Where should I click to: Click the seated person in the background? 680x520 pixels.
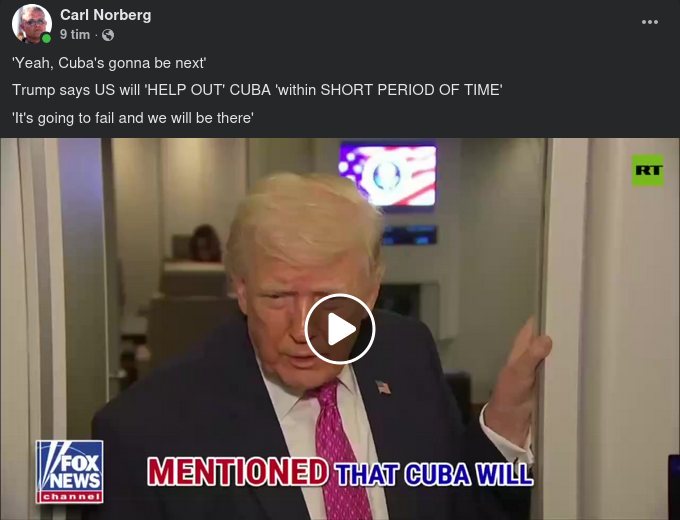[x=206, y=244]
